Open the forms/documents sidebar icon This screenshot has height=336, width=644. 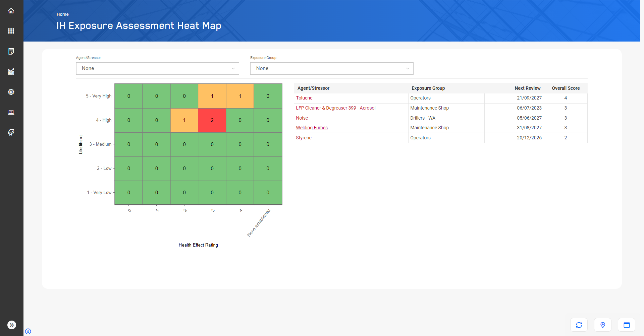pyautogui.click(x=11, y=51)
